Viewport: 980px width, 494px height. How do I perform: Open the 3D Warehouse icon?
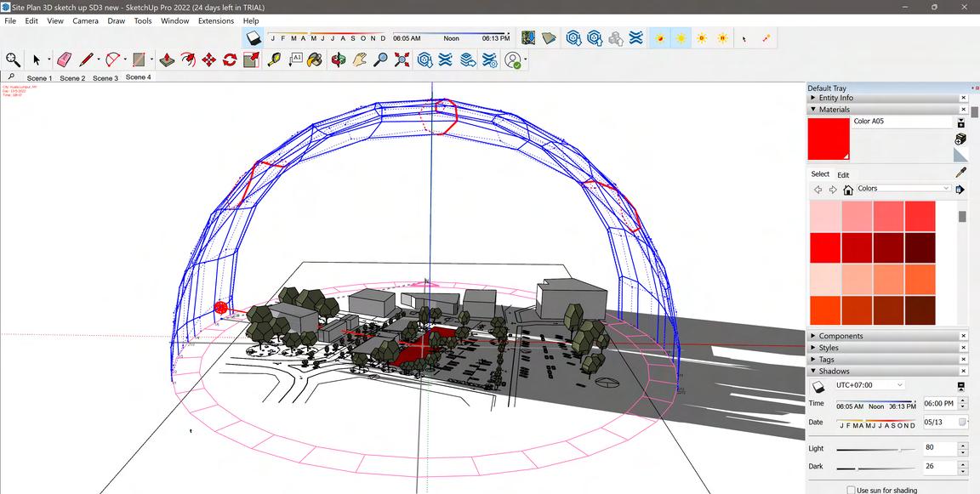(x=424, y=60)
